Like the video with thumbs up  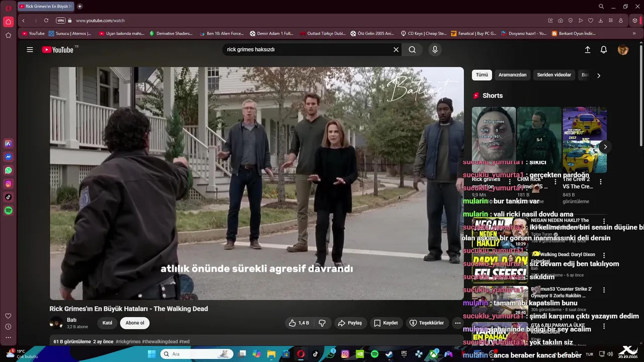299,323
